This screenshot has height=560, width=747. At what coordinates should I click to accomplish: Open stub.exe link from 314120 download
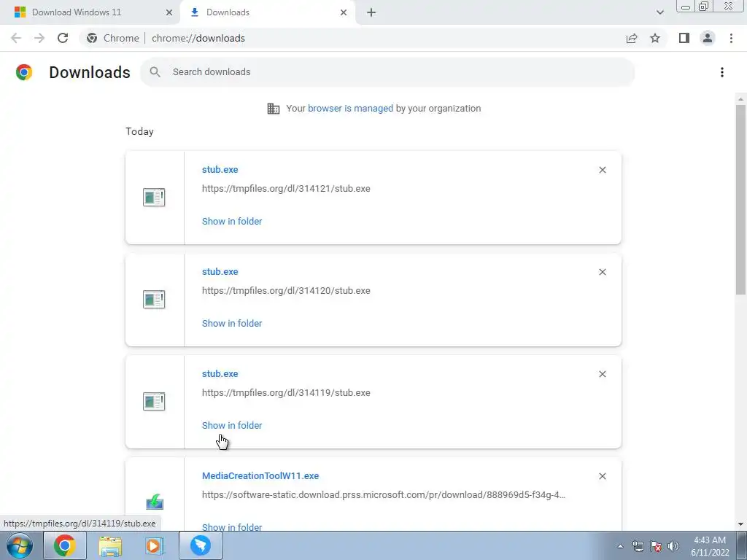(220, 271)
